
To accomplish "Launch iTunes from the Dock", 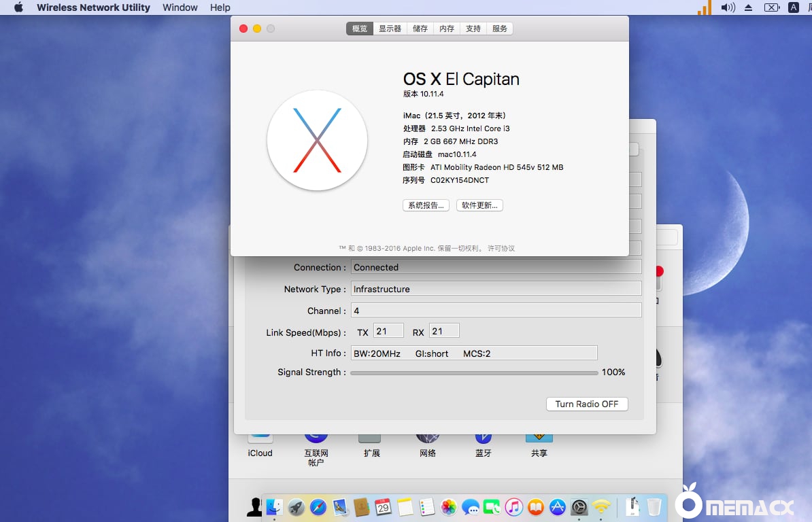I will (x=515, y=506).
